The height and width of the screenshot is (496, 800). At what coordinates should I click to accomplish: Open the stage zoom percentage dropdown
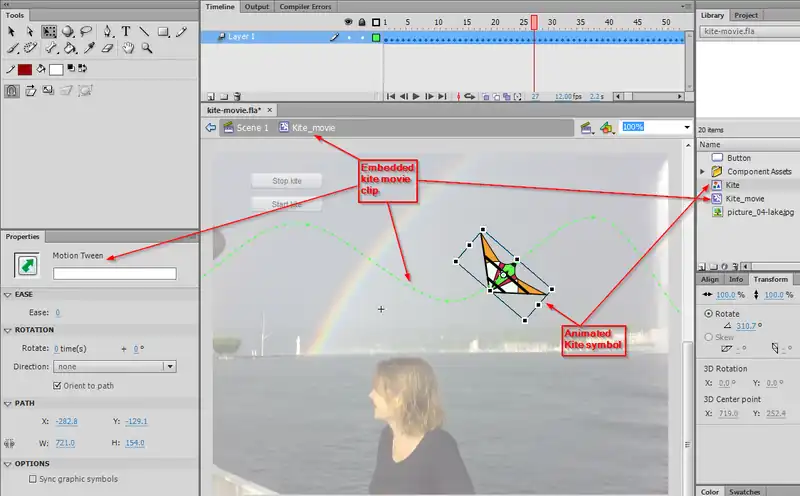tap(686, 128)
